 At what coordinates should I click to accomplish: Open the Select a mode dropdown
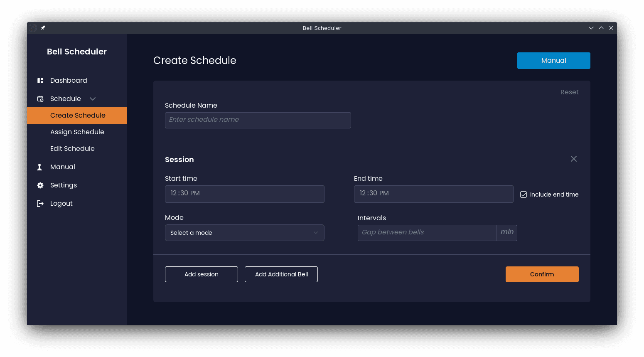coord(244,233)
